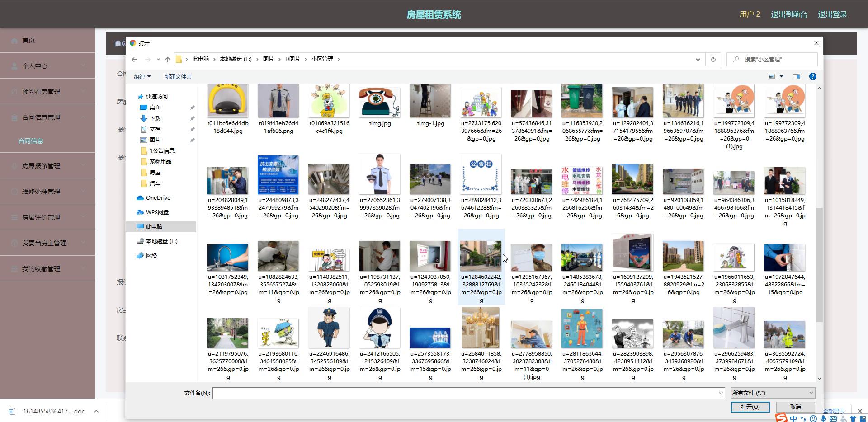This screenshot has height=422, width=868.
Task: Select 网络 in the navigation pane
Action: (151, 255)
